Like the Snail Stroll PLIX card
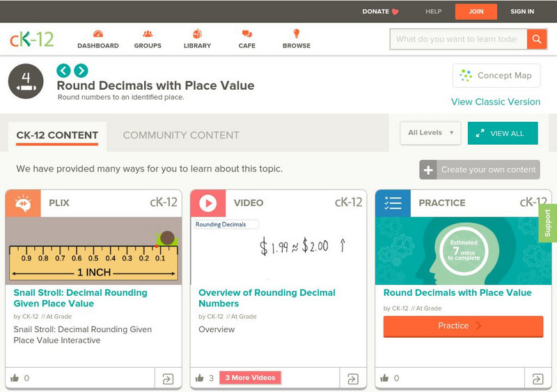Viewport: 557px width, 392px height. point(15,378)
